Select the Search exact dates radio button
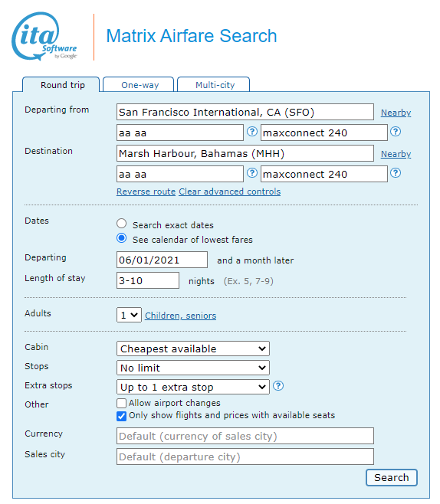Viewport: 440px width, 504px height. [x=122, y=224]
